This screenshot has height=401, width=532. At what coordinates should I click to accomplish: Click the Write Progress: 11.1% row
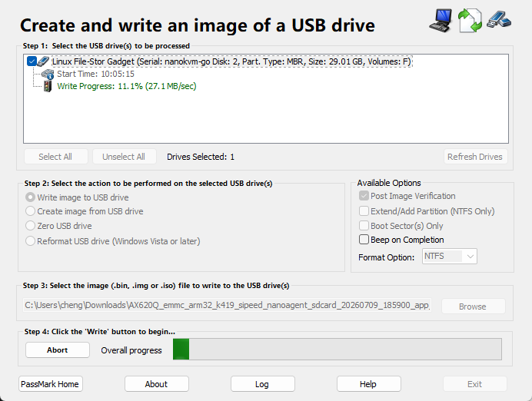pos(127,86)
